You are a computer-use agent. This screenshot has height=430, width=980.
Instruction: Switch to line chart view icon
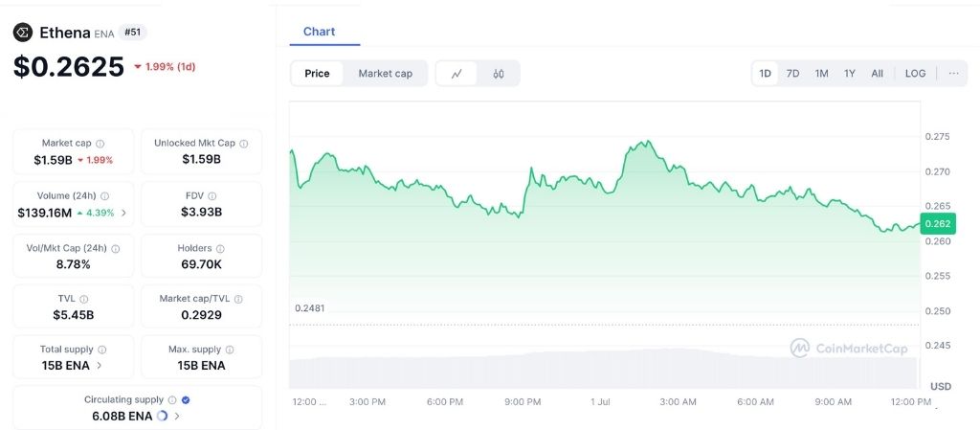coord(457,74)
